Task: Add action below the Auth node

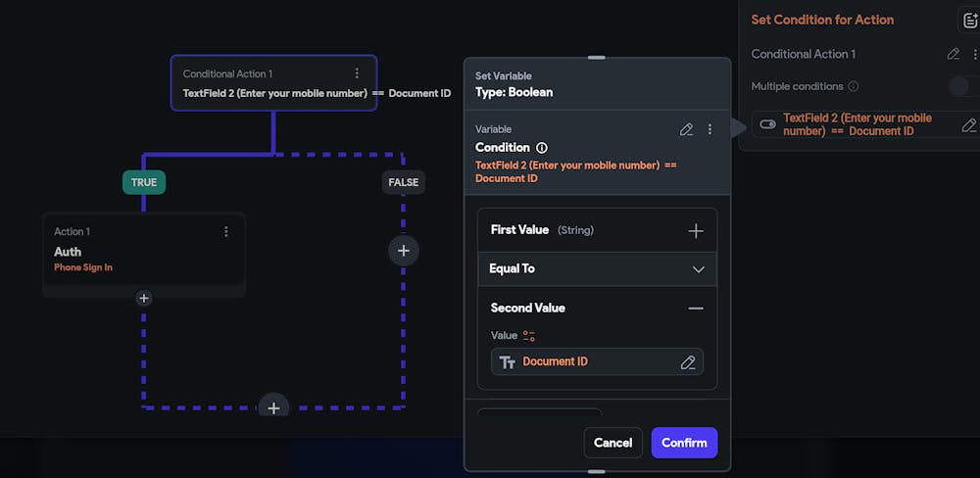Action: pyautogui.click(x=144, y=298)
